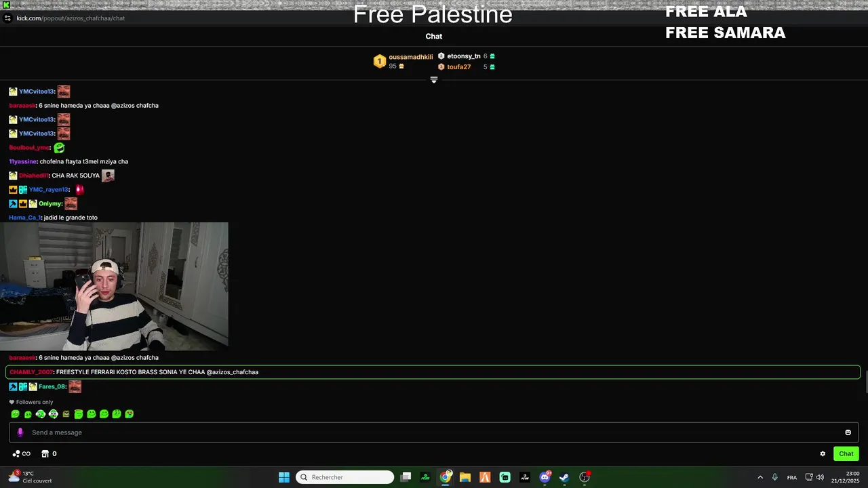Open Task View from the taskbar

tap(406, 477)
